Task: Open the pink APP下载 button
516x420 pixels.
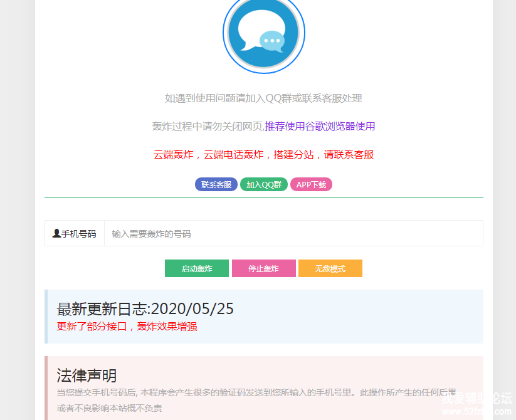Action: pos(311,184)
